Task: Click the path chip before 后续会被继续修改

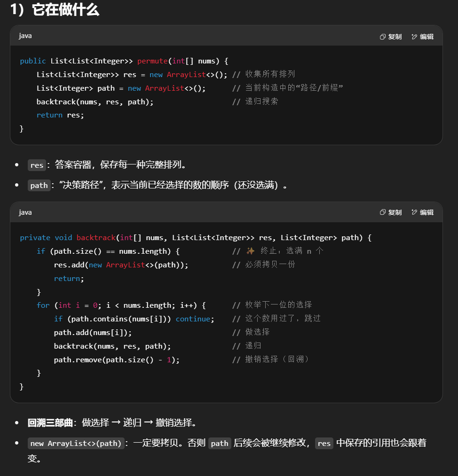Action: 220,443
